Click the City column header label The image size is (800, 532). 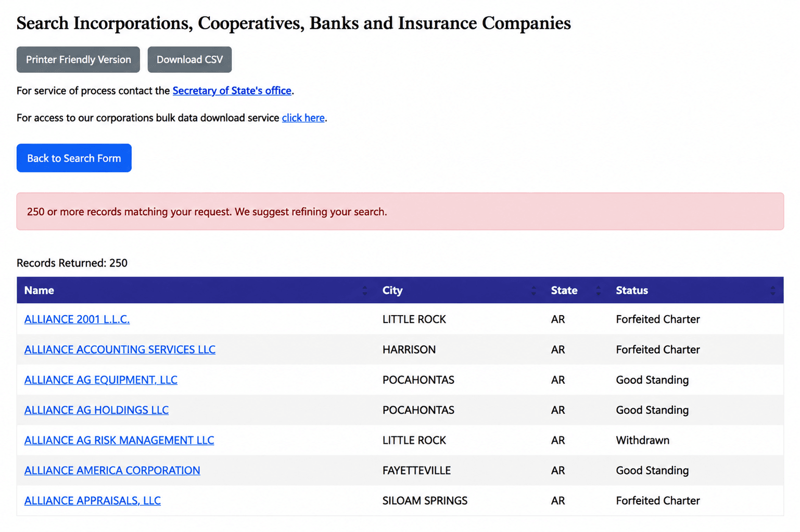(x=392, y=290)
